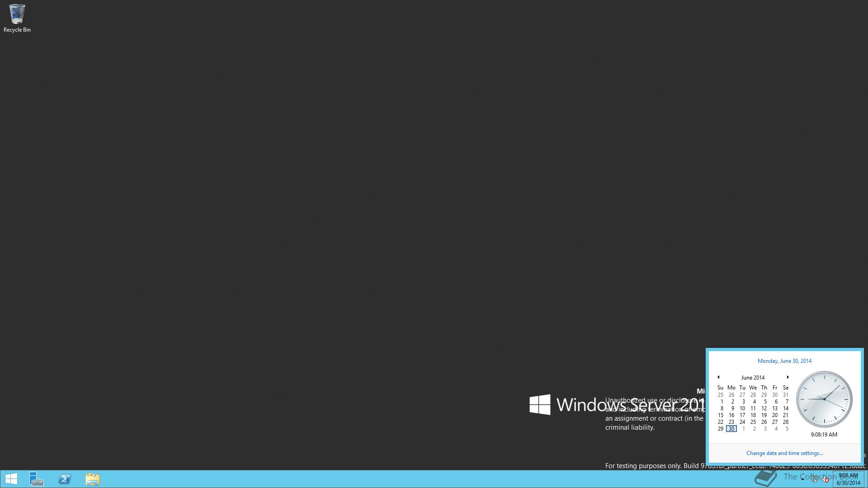Launch Server Manager from the taskbar
The height and width of the screenshot is (488, 868).
pyautogui.click(x=37, y=479)
